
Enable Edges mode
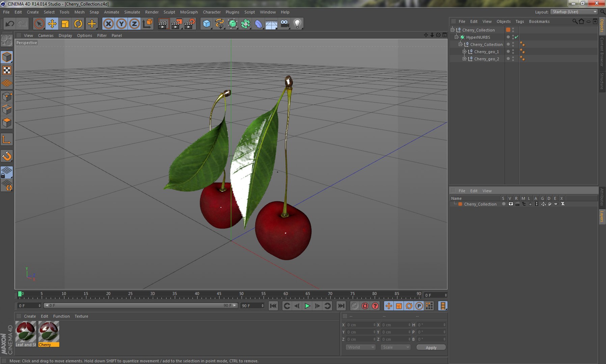point(7,110)
